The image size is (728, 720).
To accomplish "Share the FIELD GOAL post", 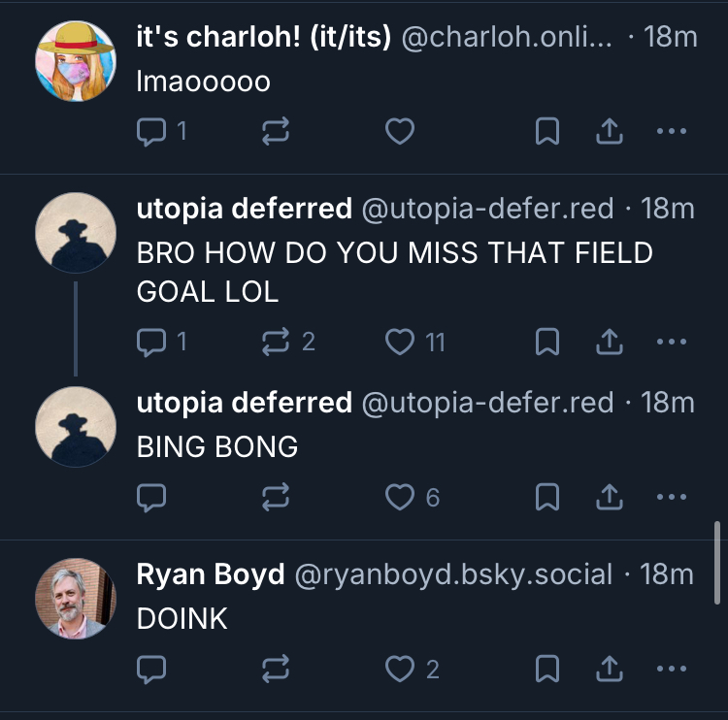I will pyautogui.click(x=608, y=341).
